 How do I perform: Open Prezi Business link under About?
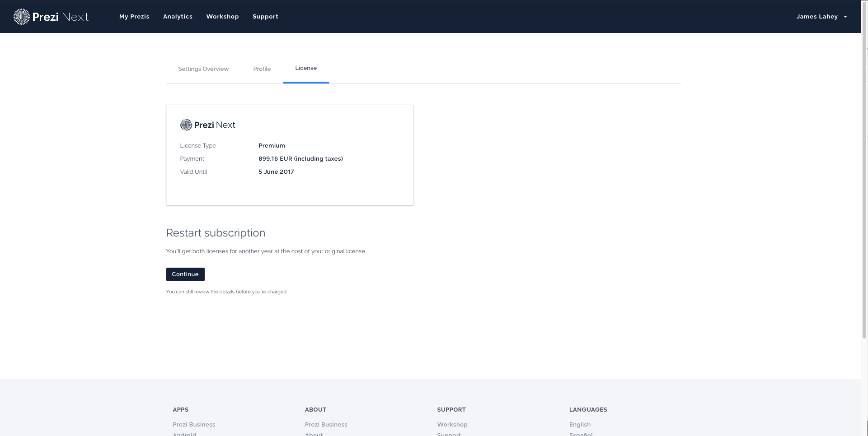point(326,425)
